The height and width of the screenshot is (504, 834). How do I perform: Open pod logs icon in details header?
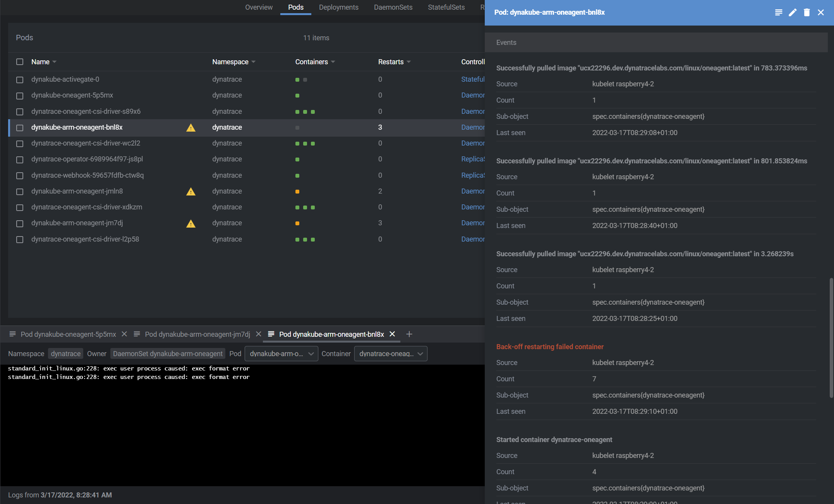[778, 12]
